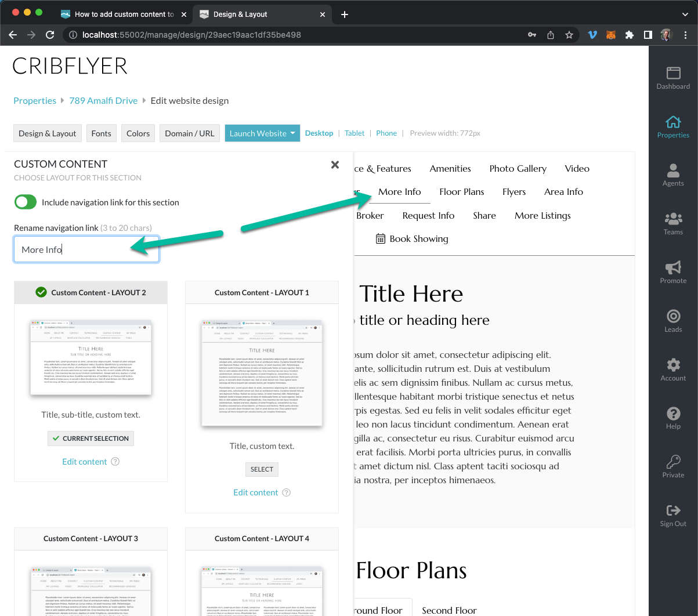Viewport: 698px width, 616px height.
Task: Open the Extensions puzzle icon
Action: pos(630,35)
